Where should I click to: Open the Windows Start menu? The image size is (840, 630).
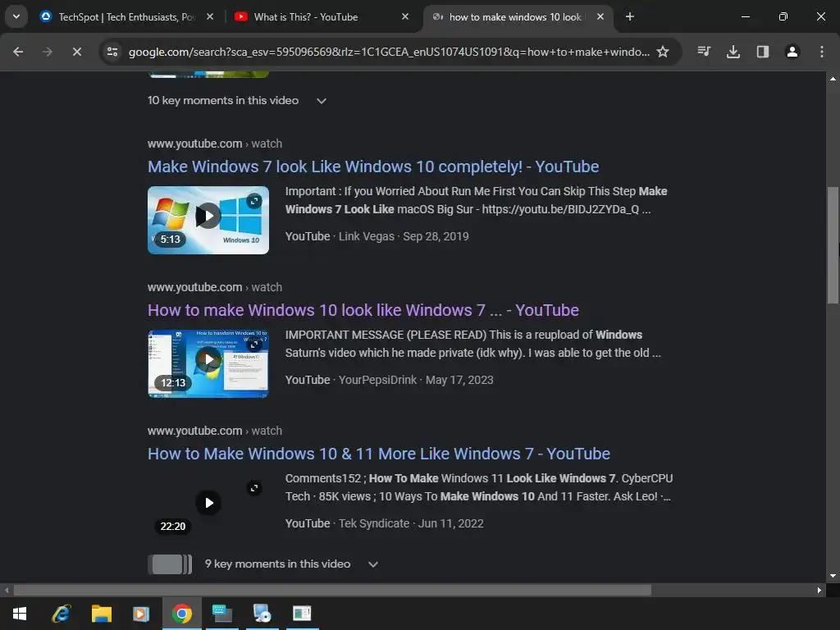20,614
